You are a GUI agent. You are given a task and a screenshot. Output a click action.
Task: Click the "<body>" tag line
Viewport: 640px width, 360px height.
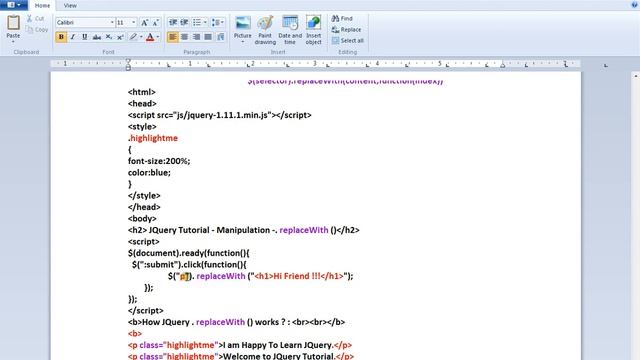(x=142, y=219)
